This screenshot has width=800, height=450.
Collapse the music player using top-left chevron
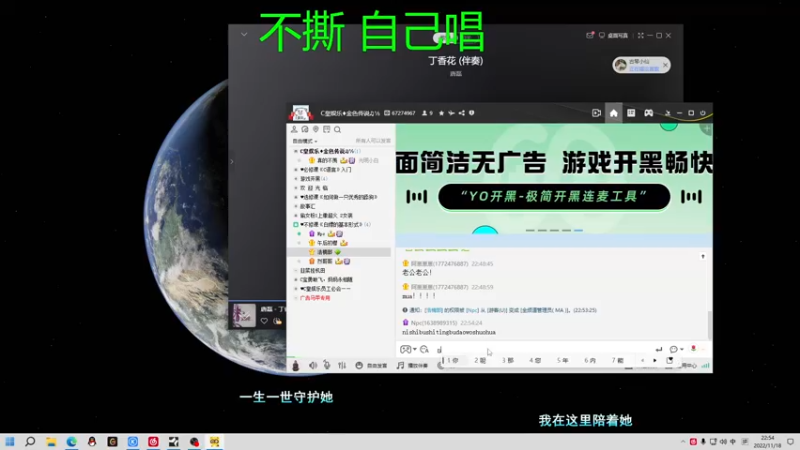tap(244, 35)
